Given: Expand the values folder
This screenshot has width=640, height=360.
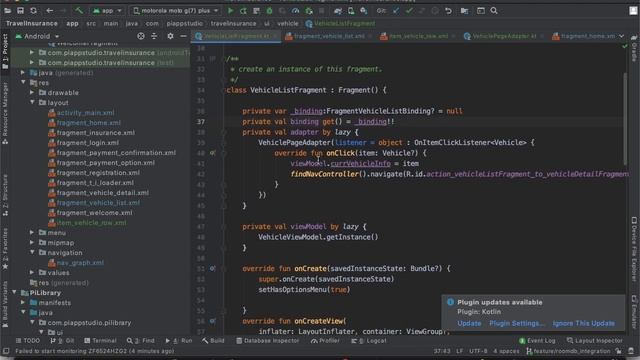Looking at the screenshot, I should tap(32, 272).
